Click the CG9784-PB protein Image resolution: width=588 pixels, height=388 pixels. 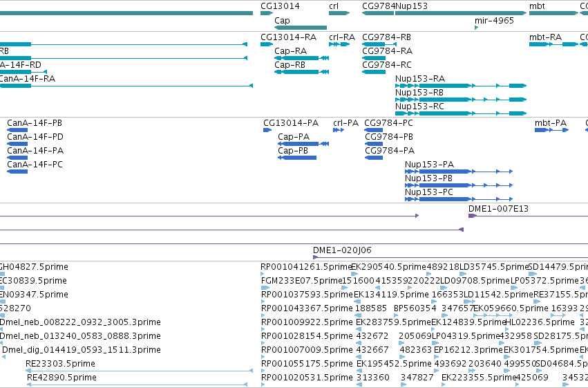click(374, 144)
